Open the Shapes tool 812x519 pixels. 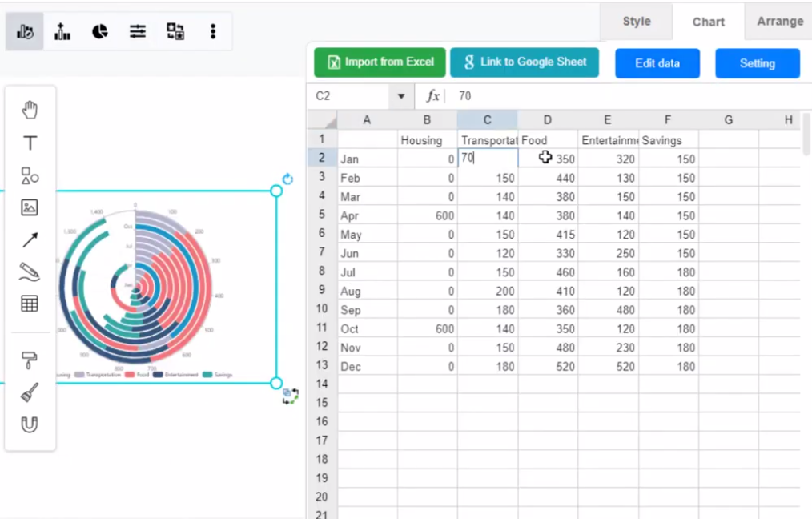click(x=30, y=175)
